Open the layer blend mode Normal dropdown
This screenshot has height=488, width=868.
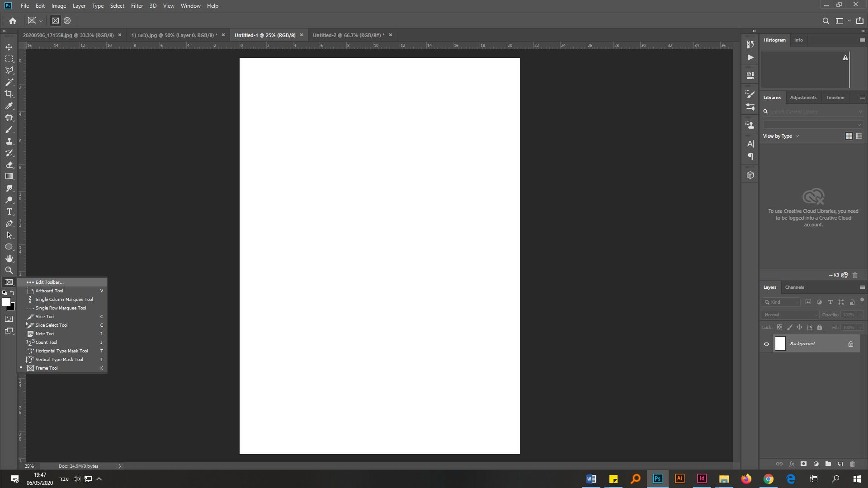tap(790, 315)
